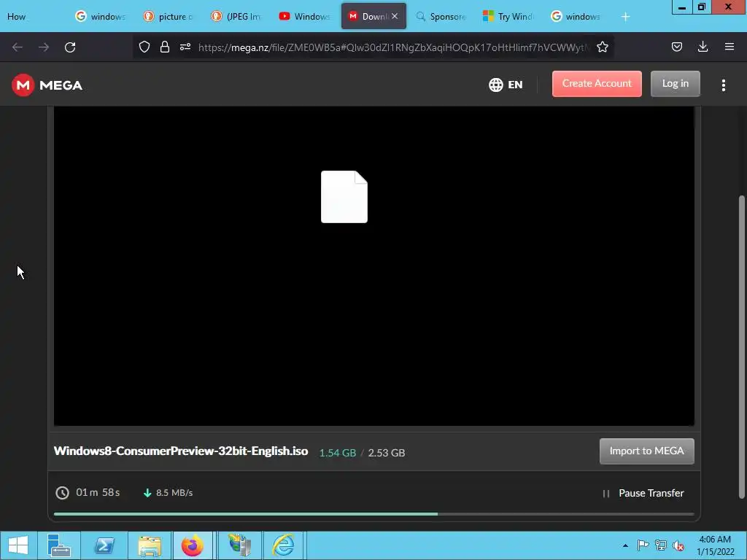Change language via EN globe
Viewport: 747px width, 560px height.
click(506, 85)
